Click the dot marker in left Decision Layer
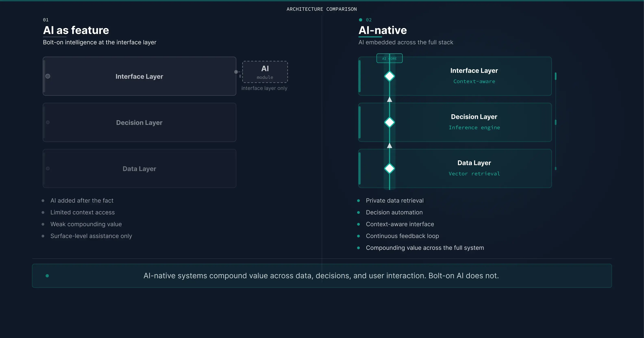 (x=48, y=122)
